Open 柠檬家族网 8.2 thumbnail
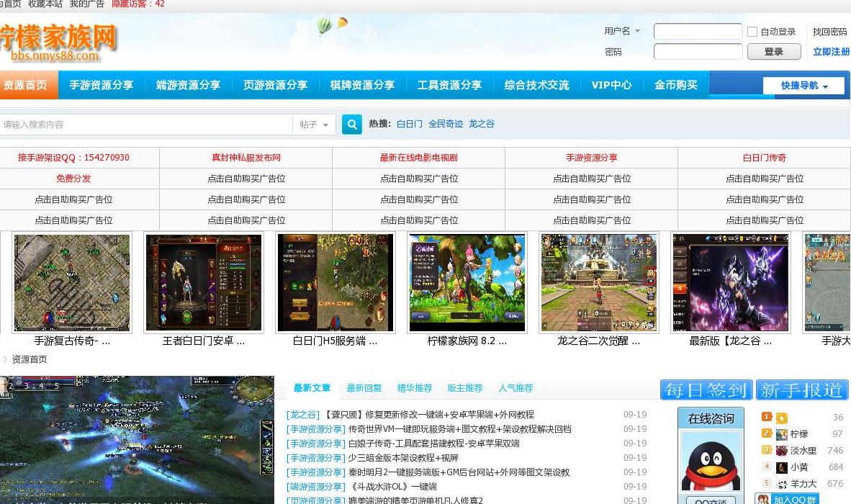This screenshot has width=851, height=504. point(467,283)
